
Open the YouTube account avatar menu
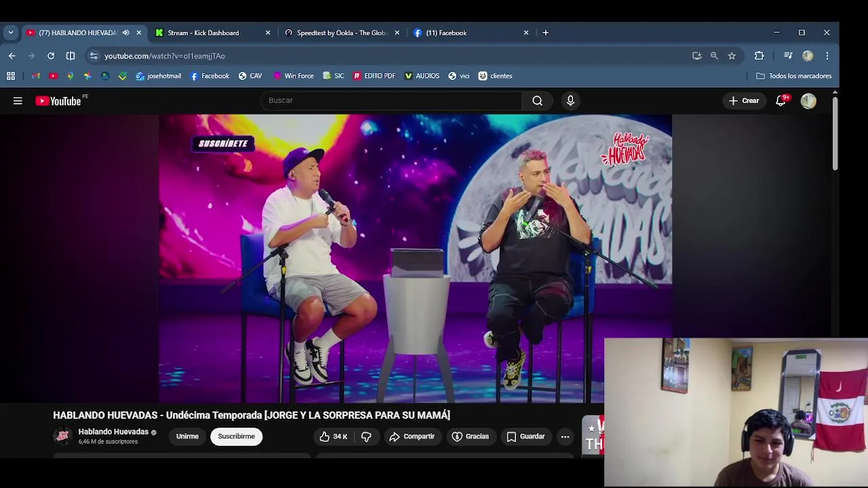(x=808, y=101)
